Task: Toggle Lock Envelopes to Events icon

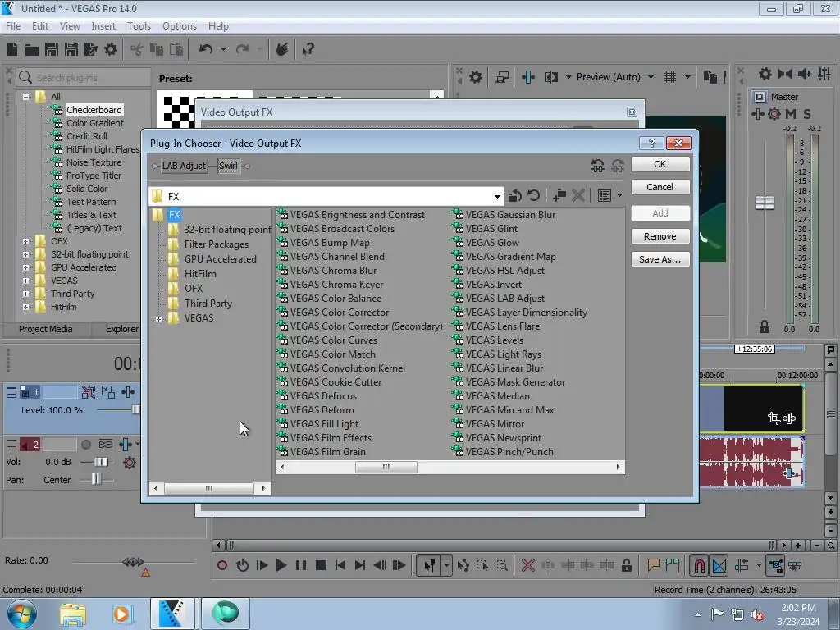Action: click(x=775, y=565)
